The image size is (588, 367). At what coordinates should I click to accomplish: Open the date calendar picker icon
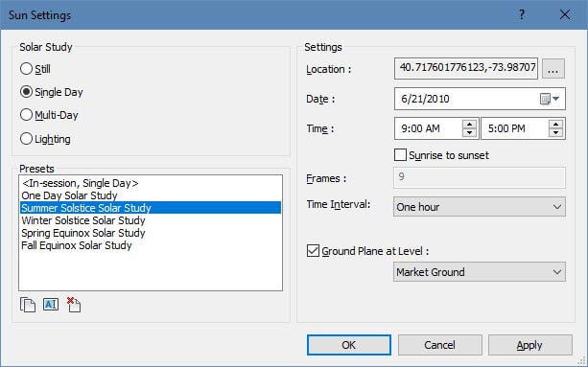click(x=550, y=99)
